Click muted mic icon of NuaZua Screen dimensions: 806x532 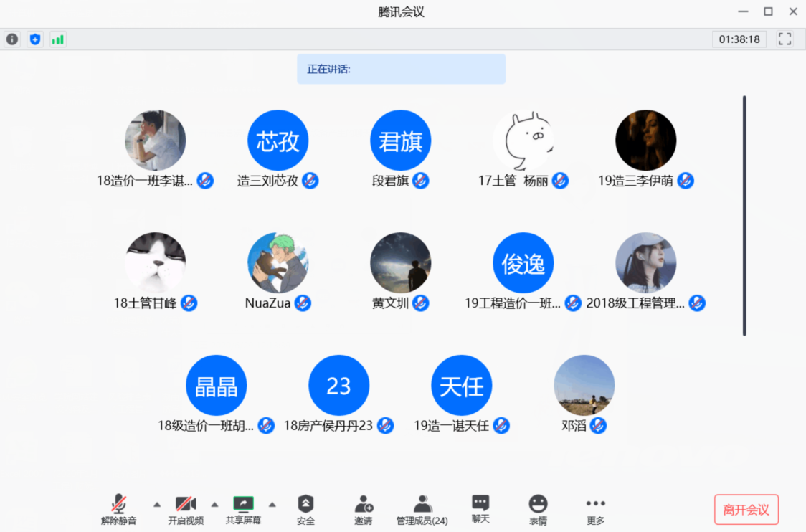[303, 303]
